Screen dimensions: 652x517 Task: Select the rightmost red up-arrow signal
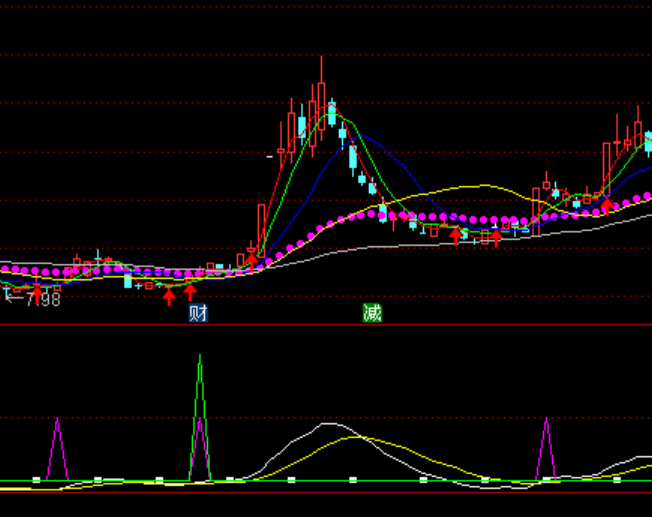(x=606, y=205)
